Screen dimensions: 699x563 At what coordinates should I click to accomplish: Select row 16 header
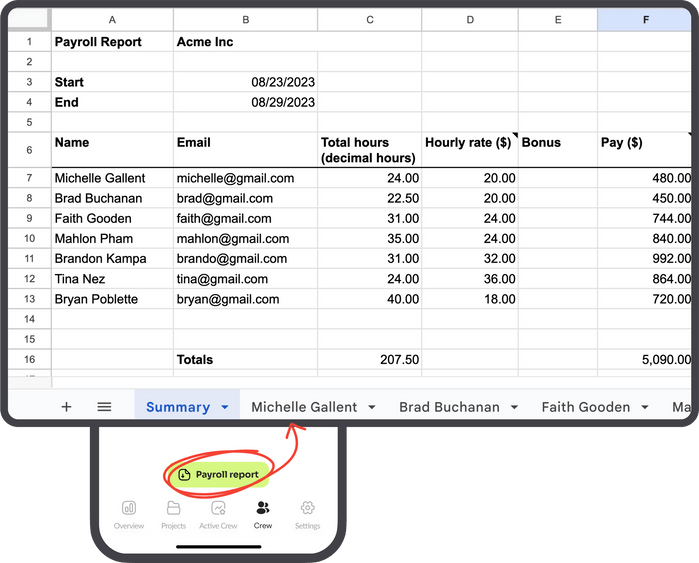coord(29,359)
